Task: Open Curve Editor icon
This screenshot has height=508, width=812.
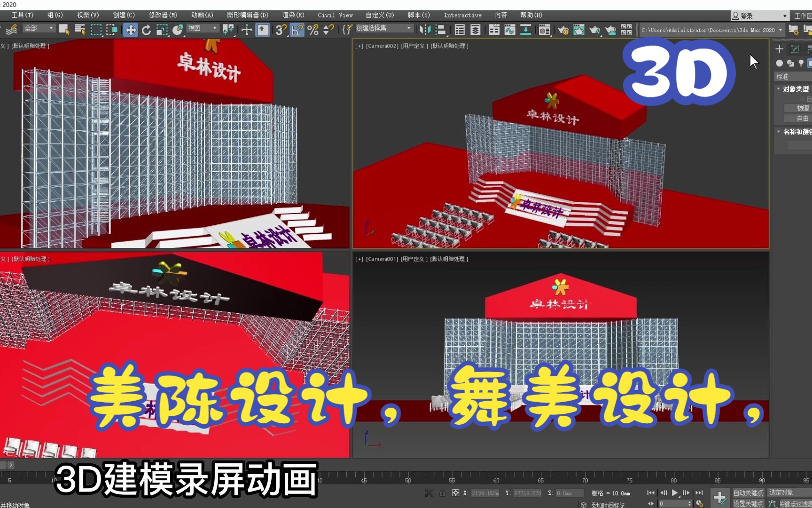Action: pos(510,30)
